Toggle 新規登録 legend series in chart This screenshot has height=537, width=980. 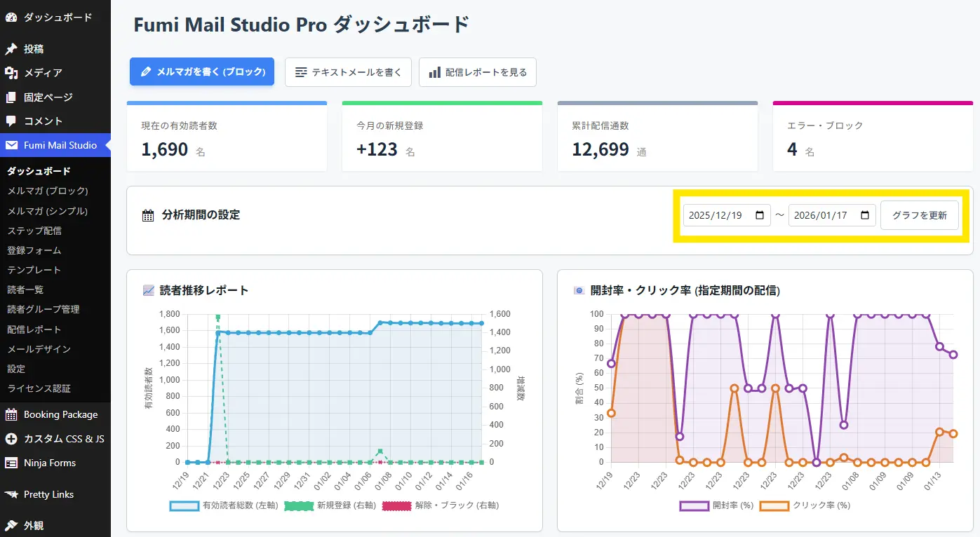pos(299,505)
